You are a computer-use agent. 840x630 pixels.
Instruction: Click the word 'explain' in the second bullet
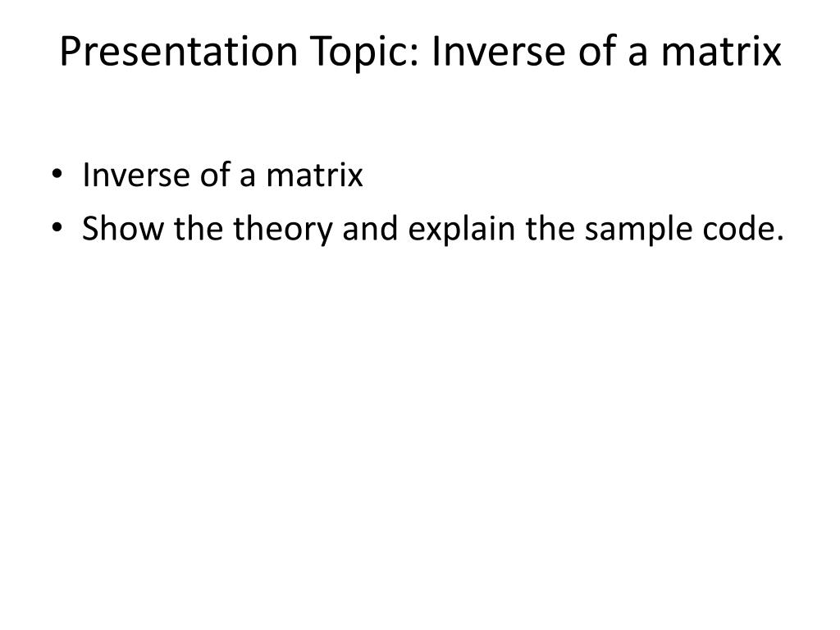pos(461,230)
